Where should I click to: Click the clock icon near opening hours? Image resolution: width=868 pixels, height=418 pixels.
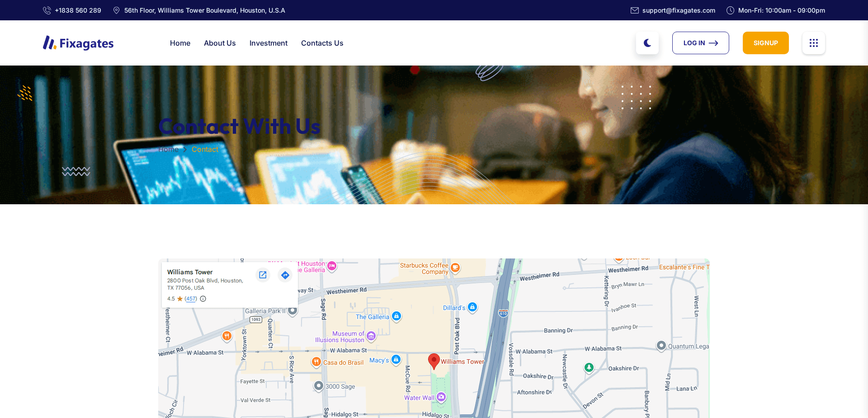730,10
